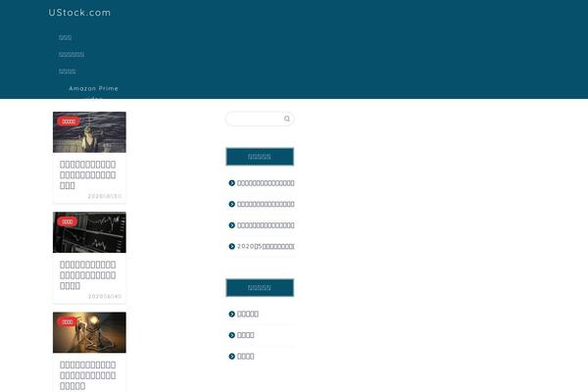The image size is (588, 392).
Task: Click chevron icon beside the 2020 recent post
Action: tap(231, 246)
